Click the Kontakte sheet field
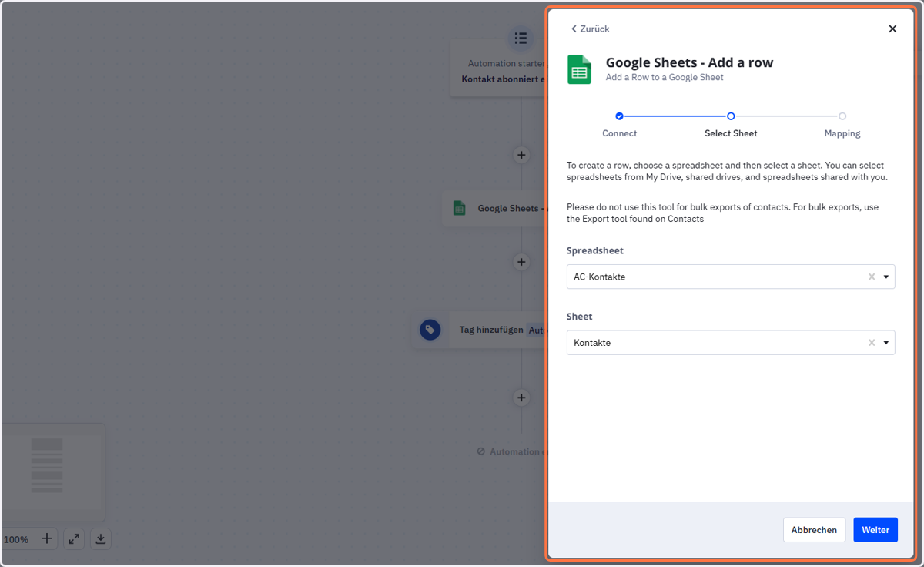Screen dimensions: 924x567 [x=731, y=343]
